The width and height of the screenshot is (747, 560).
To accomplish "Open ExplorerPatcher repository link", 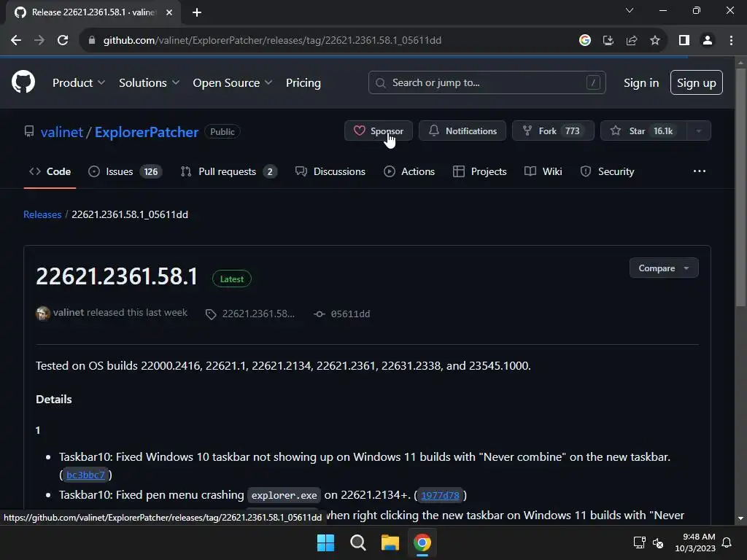I will tap(146, 132).
